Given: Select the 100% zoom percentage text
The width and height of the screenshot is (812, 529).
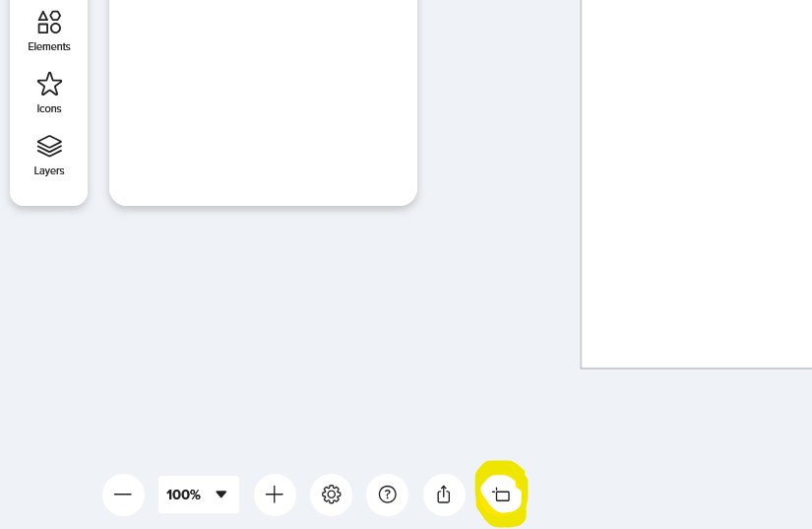Looking at the screenshot, I should [183, 495].
